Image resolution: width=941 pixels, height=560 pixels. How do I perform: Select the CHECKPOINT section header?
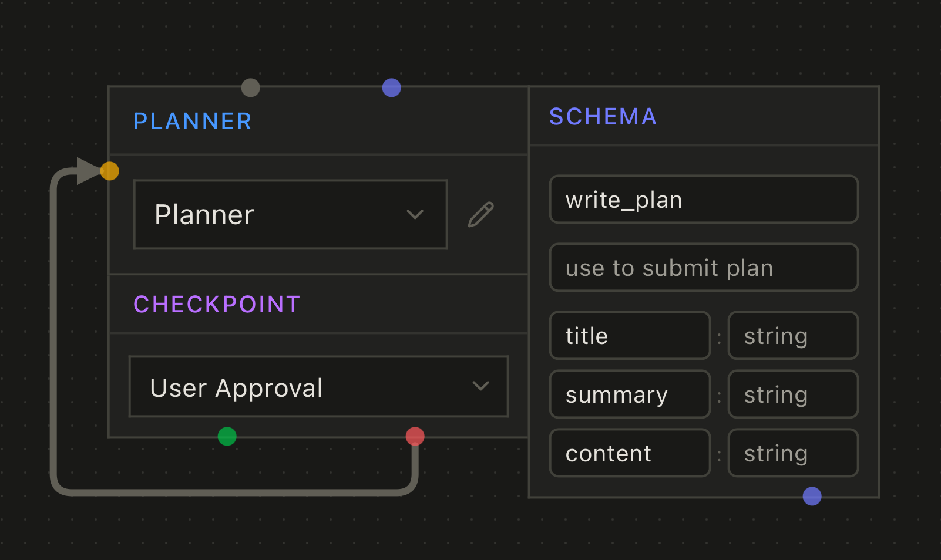click(217, 305)
